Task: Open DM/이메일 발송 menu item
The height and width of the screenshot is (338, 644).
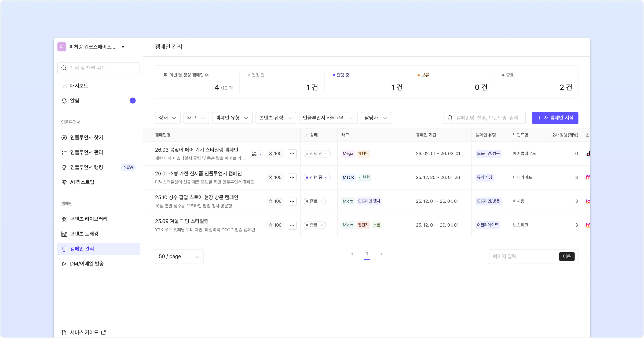Action: pos(86,264)
